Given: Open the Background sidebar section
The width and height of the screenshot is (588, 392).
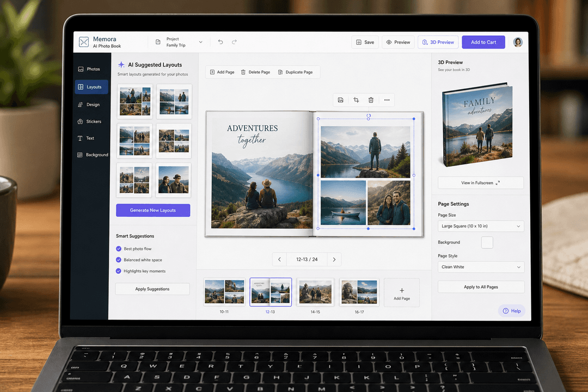Looking at the screenshot, I should (92, 155).
